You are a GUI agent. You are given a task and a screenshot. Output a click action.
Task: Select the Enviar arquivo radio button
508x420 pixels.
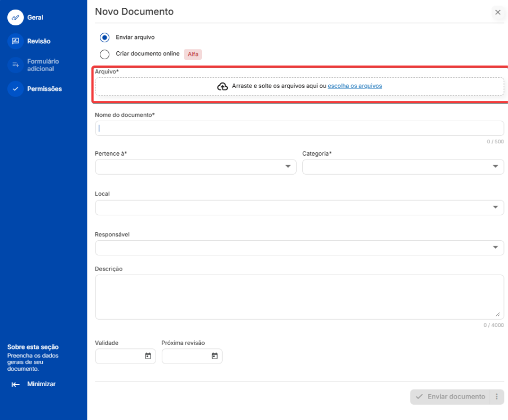tap(104, 37)
